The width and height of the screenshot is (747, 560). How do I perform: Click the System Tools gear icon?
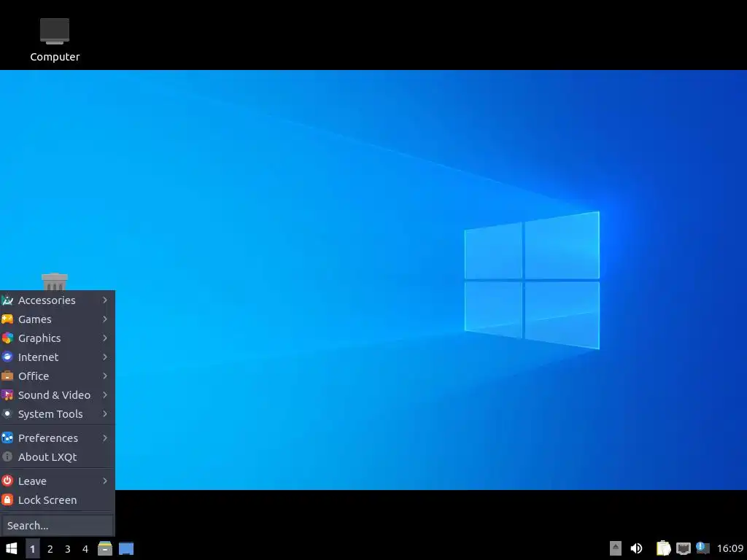click(7, 414)
